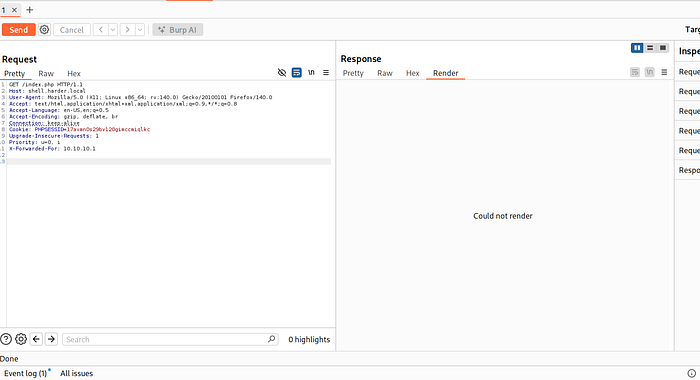Image resolution: width=700 pixels, height=380 pixels.
Task: Focus the request Search field
Action: click(x=170, y=339)
